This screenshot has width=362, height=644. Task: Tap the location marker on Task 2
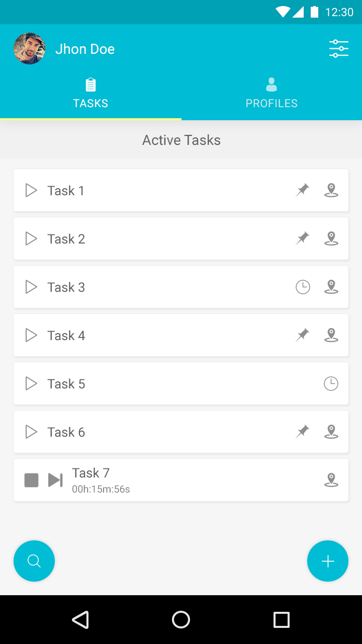[x=331, y=238]
